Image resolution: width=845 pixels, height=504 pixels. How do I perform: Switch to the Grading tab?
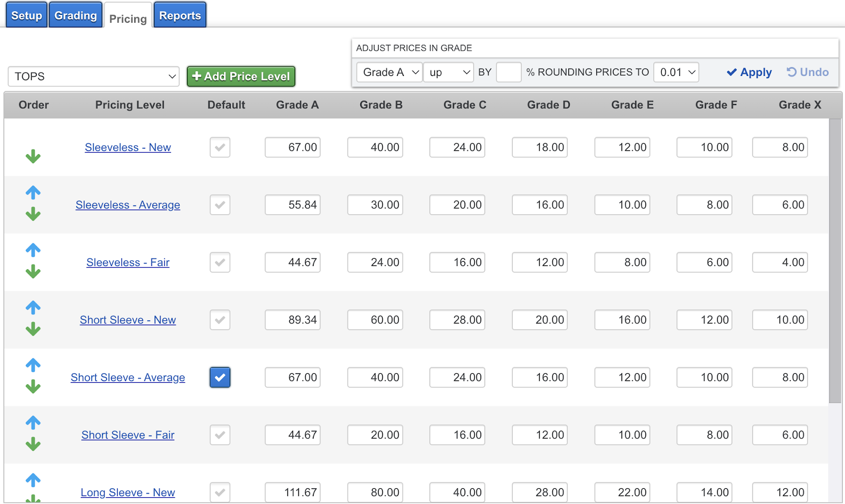point(76,15)
